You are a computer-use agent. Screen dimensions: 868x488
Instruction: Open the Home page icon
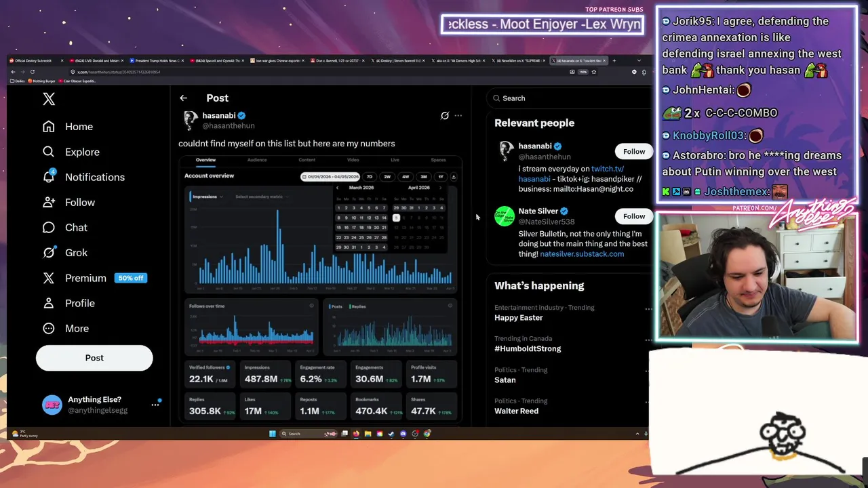pos(49,127)
